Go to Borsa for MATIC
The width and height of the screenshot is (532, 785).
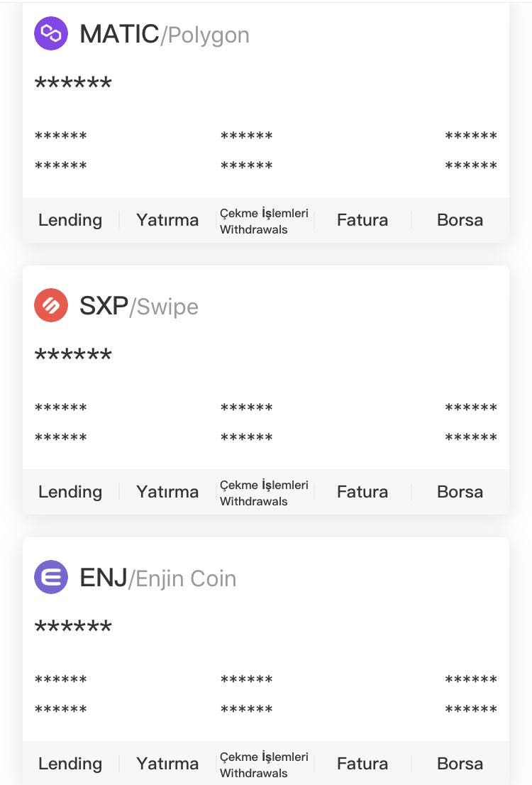click(460, 220)
